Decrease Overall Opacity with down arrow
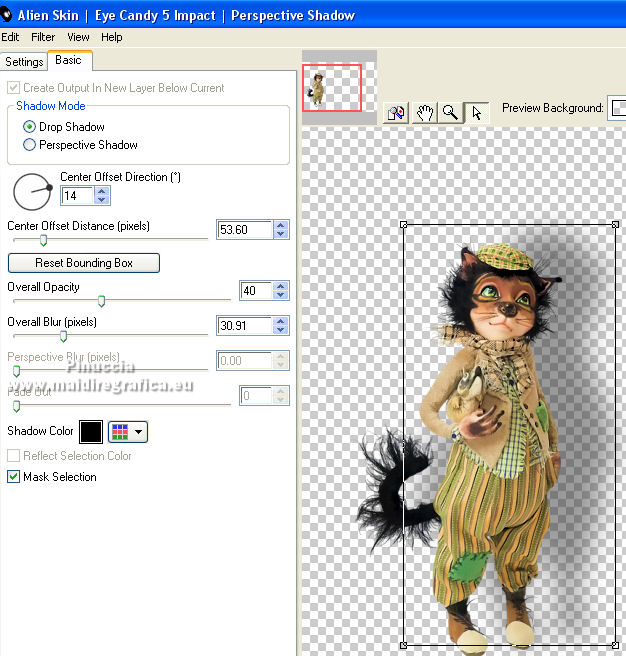 tap(281, 295)
